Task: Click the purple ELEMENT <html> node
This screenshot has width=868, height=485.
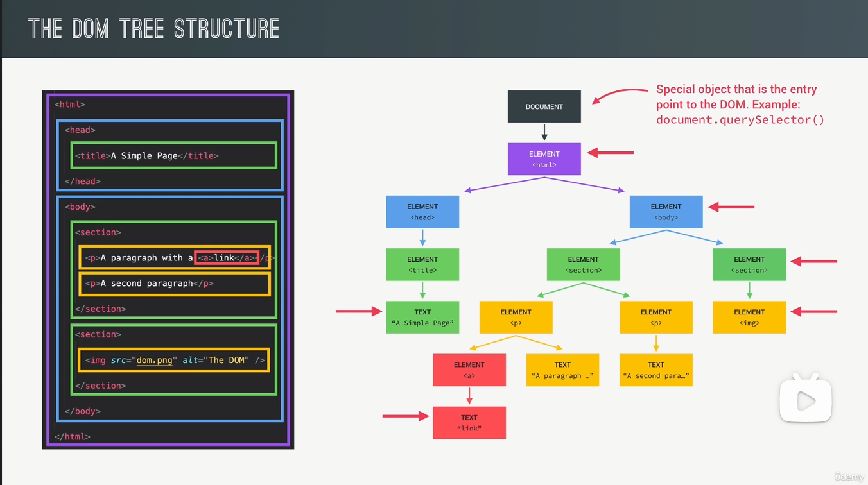Action: 544,158
